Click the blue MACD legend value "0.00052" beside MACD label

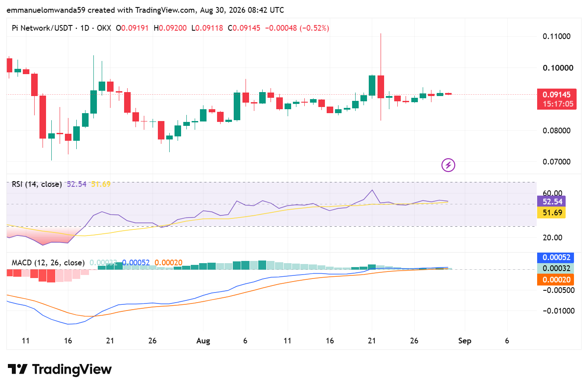pos(136,263)
